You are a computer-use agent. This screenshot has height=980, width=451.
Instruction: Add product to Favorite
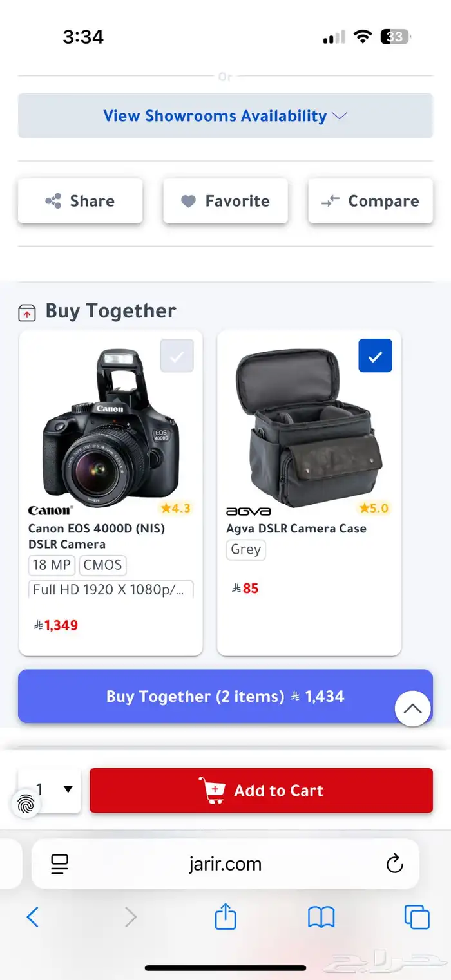(x=225, y=201)
